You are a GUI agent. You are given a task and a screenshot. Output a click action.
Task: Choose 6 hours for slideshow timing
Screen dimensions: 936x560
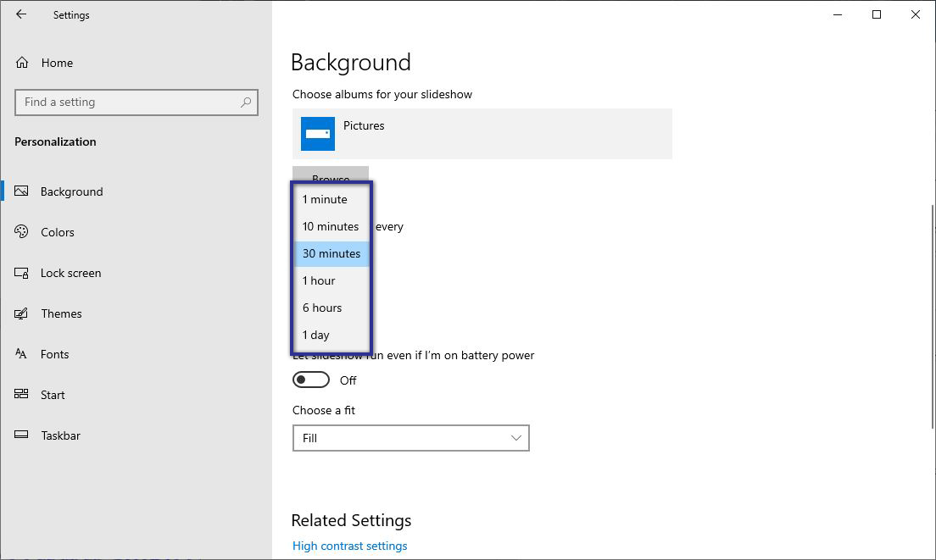pos(331,308)
